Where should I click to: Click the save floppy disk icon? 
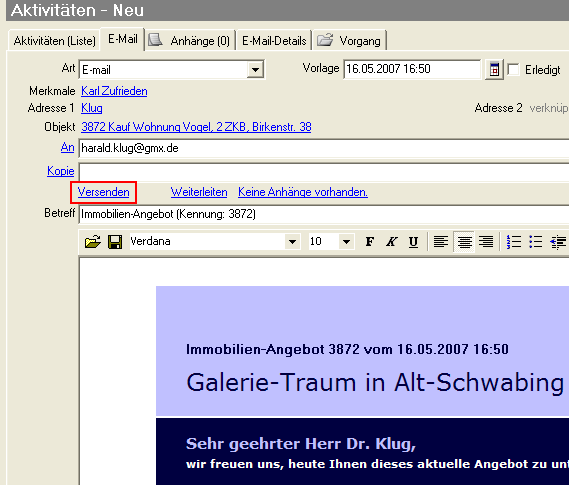pos(115,242)
